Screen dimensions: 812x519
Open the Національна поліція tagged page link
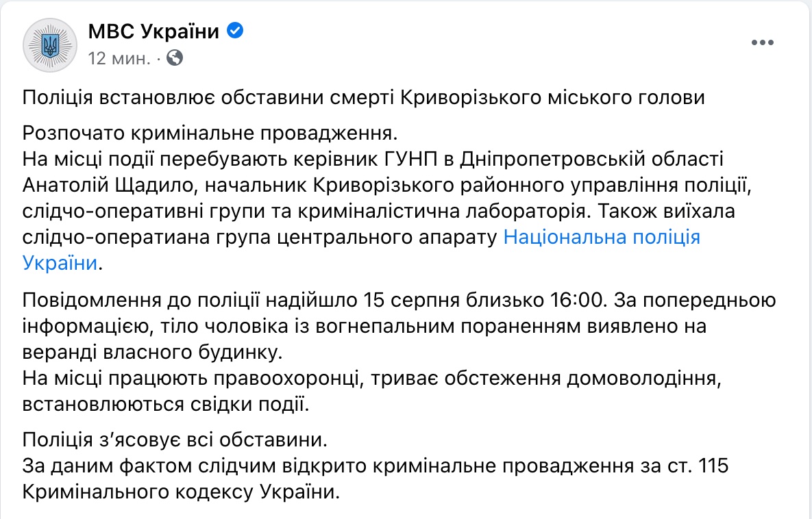point(602,237)
